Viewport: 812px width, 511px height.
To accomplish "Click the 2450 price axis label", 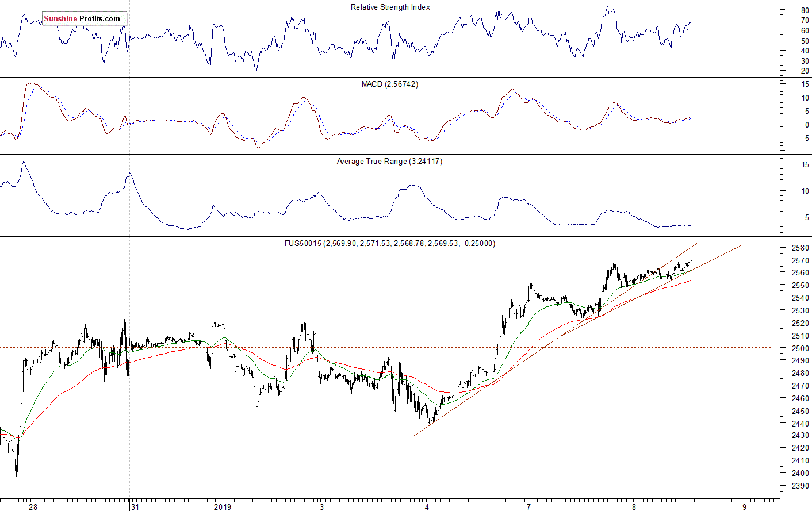I will click(800, 410).
